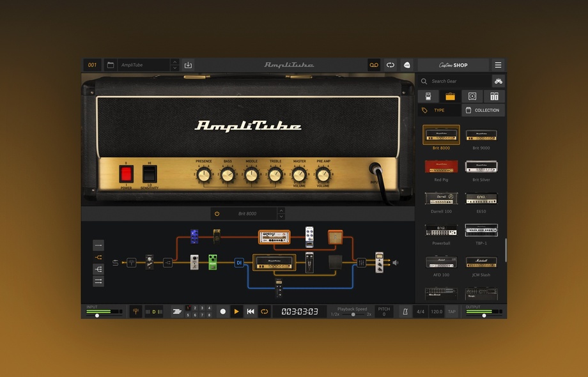Select the green overdrive pedal

pos(213,262)
